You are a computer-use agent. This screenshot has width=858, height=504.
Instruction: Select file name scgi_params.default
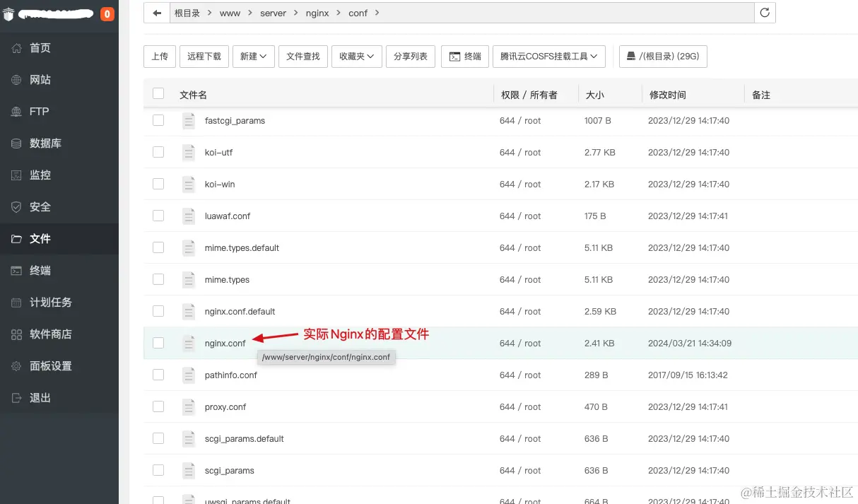244,439
